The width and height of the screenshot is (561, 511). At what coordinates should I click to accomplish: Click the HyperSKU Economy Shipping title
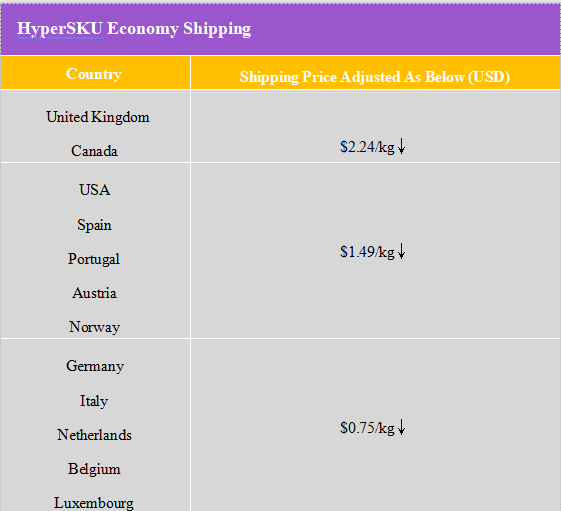coord(134,29)
